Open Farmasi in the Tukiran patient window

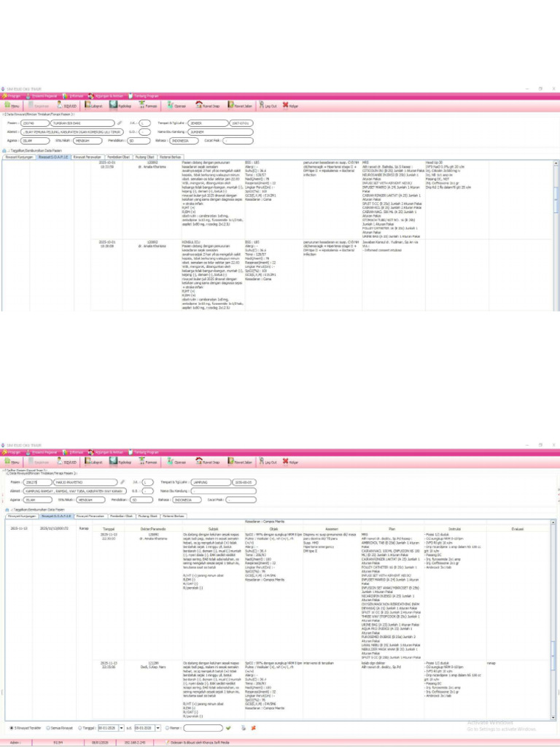(x=148, y=106)
